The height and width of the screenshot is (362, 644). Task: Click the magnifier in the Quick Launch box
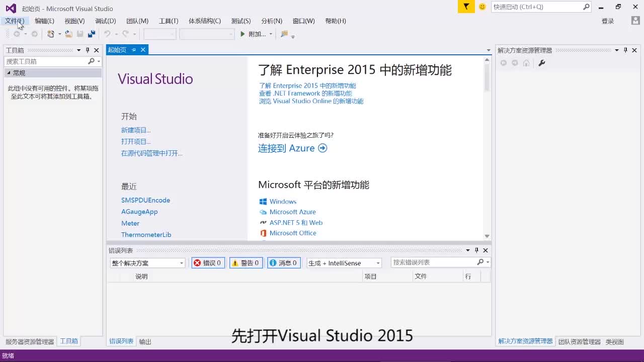tap(586, 7)
